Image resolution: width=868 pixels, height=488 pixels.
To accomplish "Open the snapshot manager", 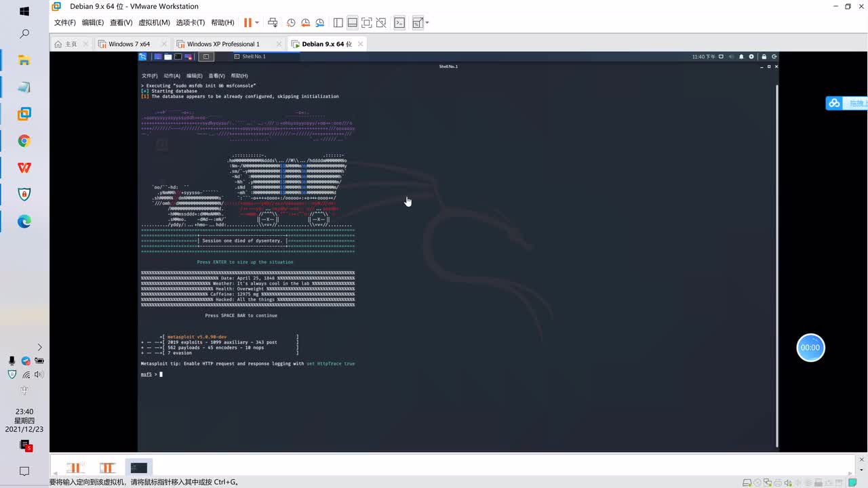I will click(319, 22).
